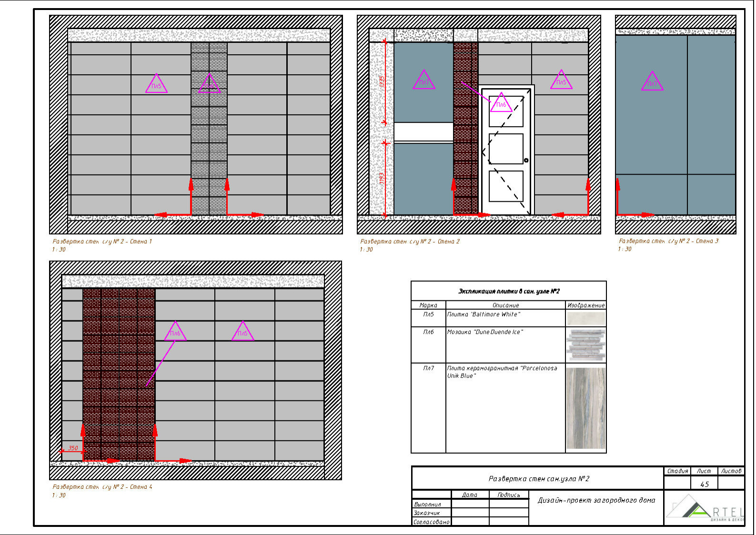
Task: Click the sheet number 45 cell
Action: click(x=704, y=484)
